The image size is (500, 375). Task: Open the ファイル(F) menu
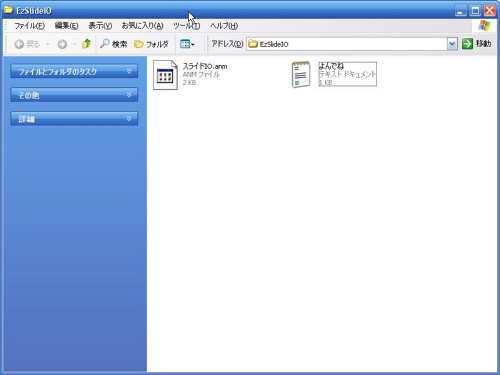29,26
